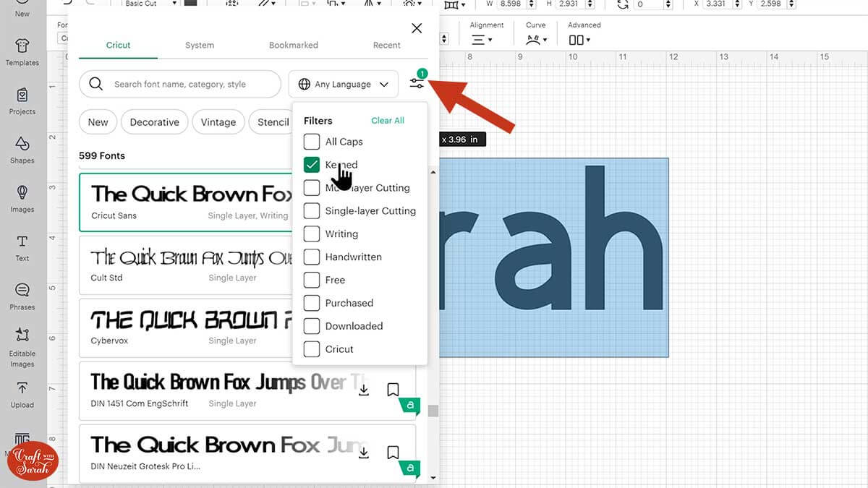Click the width stepper arrows

(x=532, y=4)
